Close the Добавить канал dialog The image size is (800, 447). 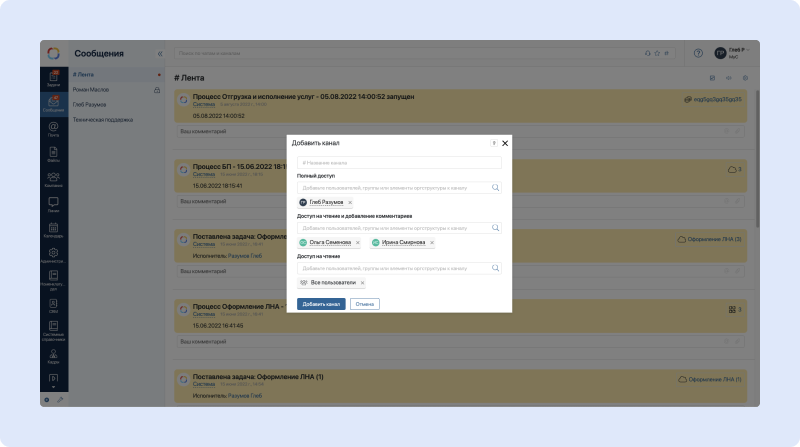505,143
